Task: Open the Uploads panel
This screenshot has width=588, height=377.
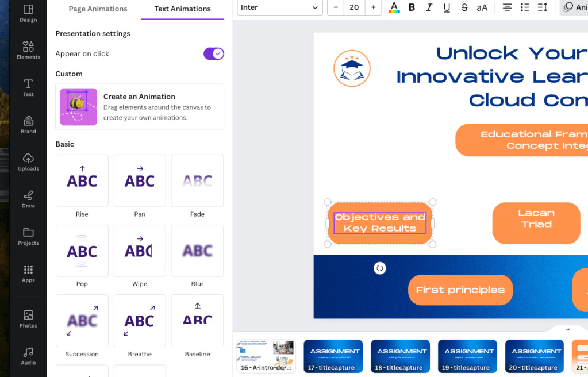Action: pyautogui.click(x=28, y=162)
